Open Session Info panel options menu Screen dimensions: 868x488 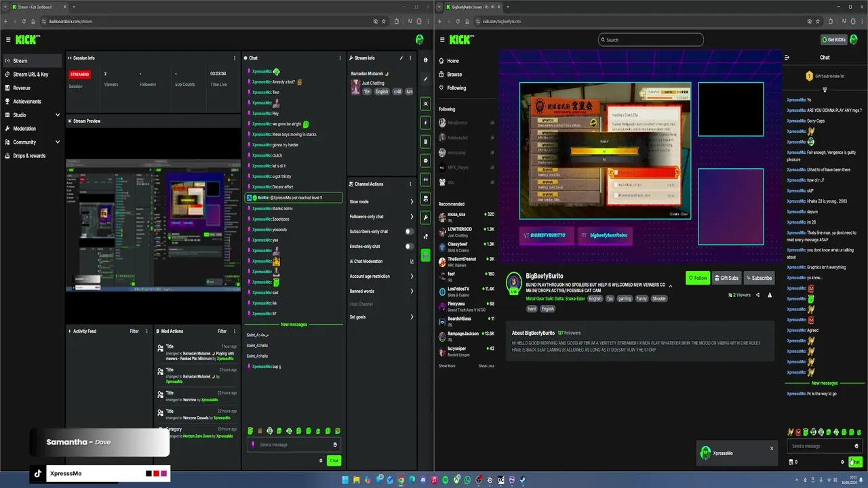[235, 58]
